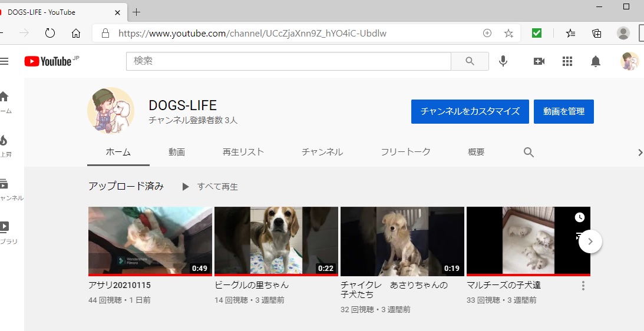Click the search magnifier button in search bar

470,61
